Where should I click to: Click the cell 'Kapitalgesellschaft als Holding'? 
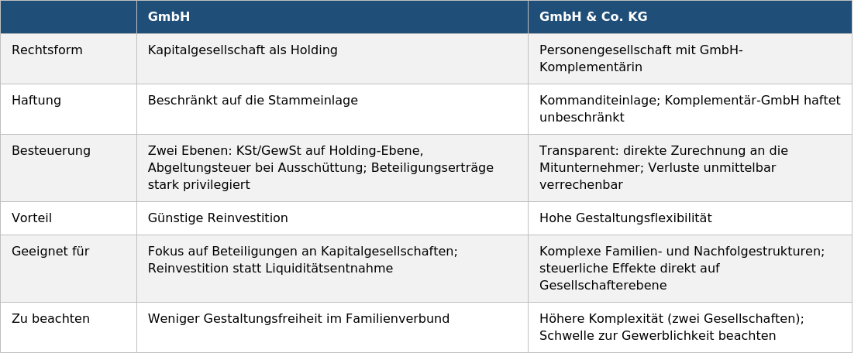pyautogui.click(x=332, y=59)
